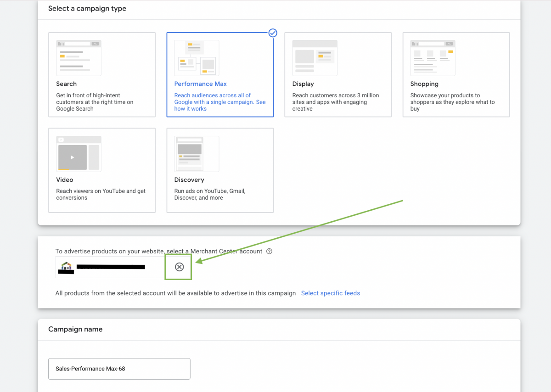Select the Video campaign type card
551x392 pixels.
coord(102,188)
